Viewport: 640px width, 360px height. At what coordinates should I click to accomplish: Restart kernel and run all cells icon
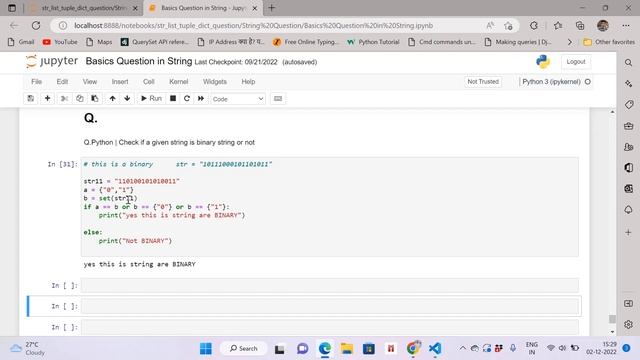201,99
